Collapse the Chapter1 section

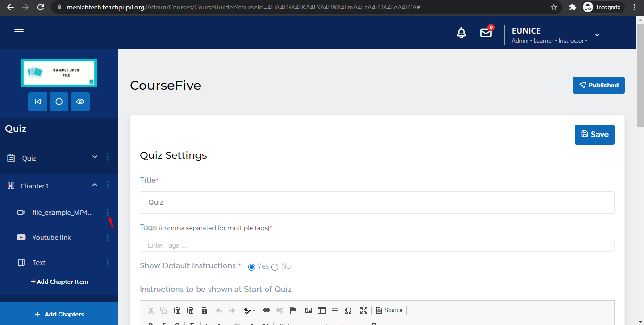95,185
